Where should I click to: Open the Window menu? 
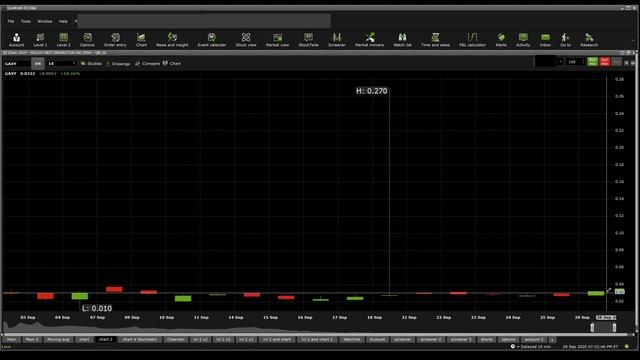[x=45, y=21]
